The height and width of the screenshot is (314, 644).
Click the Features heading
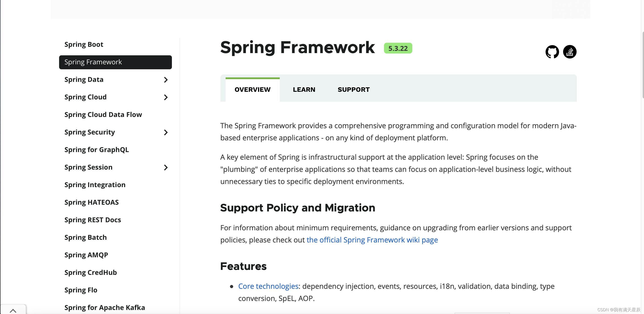243,266
